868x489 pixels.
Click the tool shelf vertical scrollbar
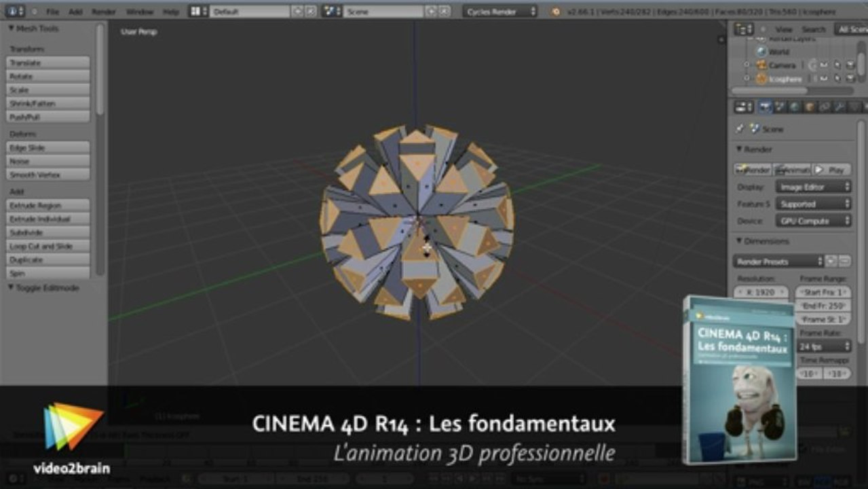[x=100, y=68]
